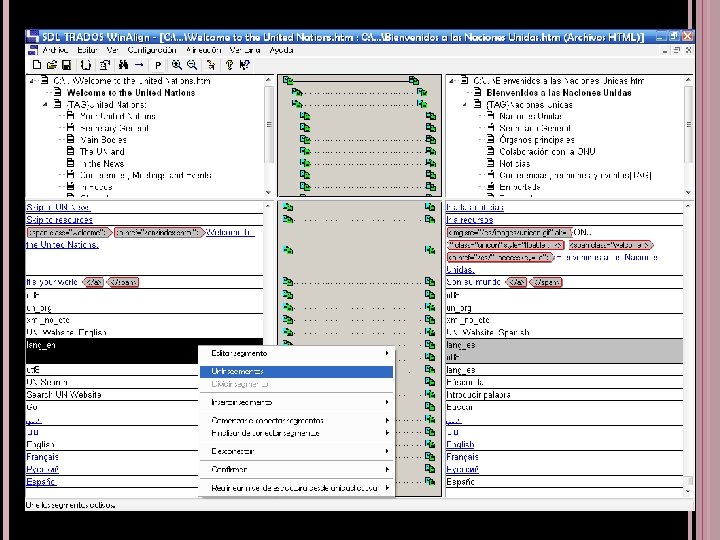
Task: Click target connector icon on Buscar row
Action: (x=430, y=406)
